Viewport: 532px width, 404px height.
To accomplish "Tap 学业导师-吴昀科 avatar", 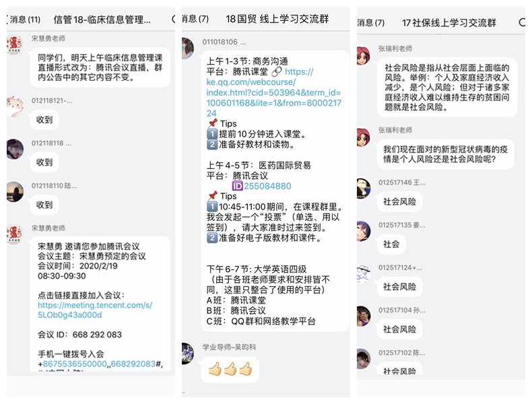I will (x=188, y=353).
